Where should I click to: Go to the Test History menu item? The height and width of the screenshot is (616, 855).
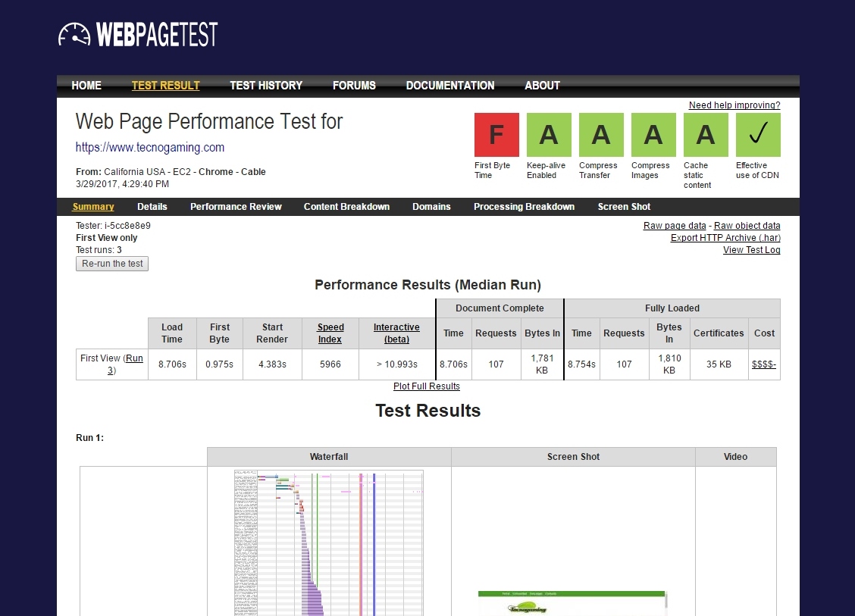266,86
